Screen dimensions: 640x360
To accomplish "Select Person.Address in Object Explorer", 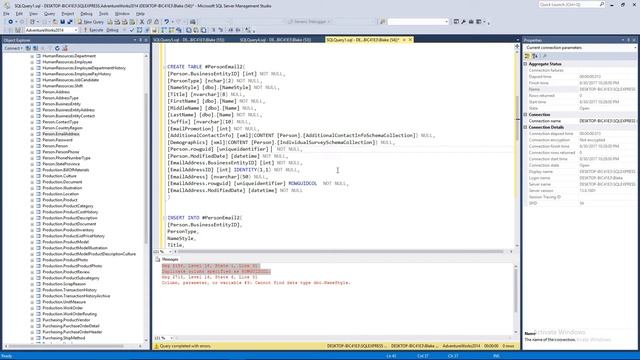I will click(56, 92).
